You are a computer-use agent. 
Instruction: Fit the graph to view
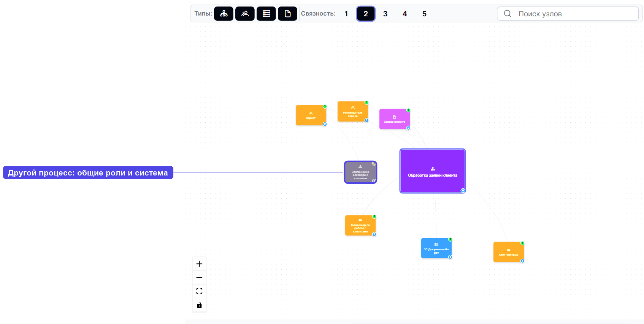[x=199, y=291]
